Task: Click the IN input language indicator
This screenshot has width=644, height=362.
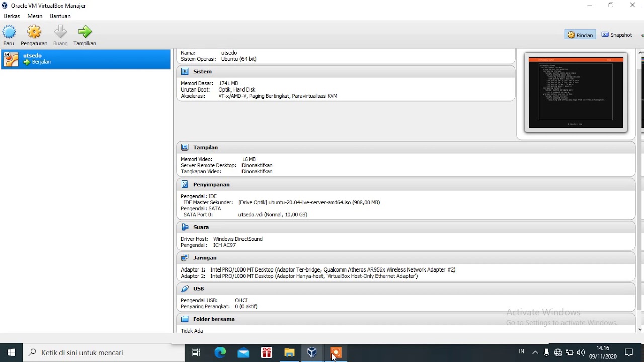Action: (x=521, y=352)
